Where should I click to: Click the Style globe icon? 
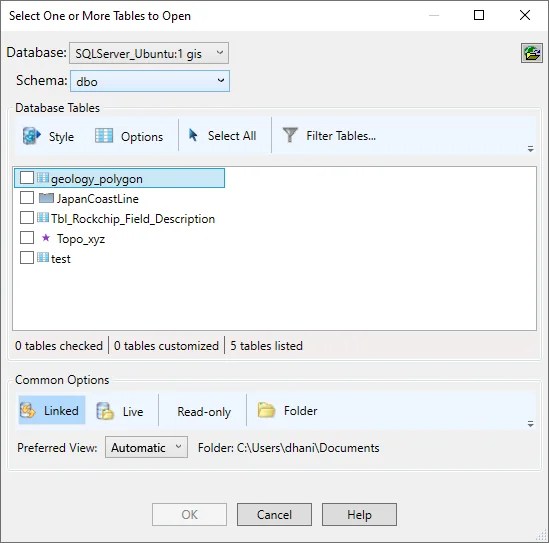point(32,136)
